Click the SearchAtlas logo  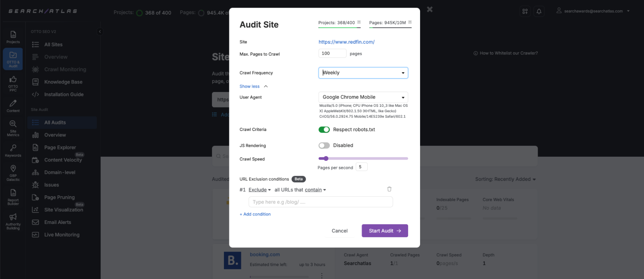click(43, 11)
